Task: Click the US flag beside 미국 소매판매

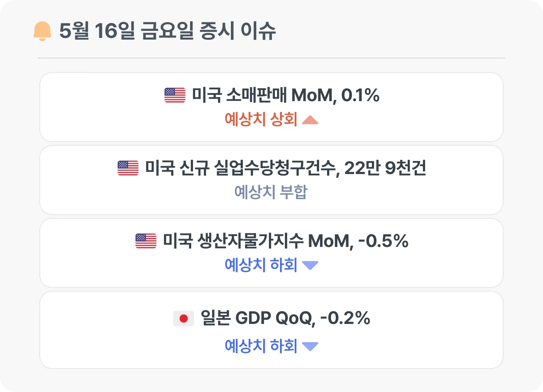Action: click(x=175, y=95)
